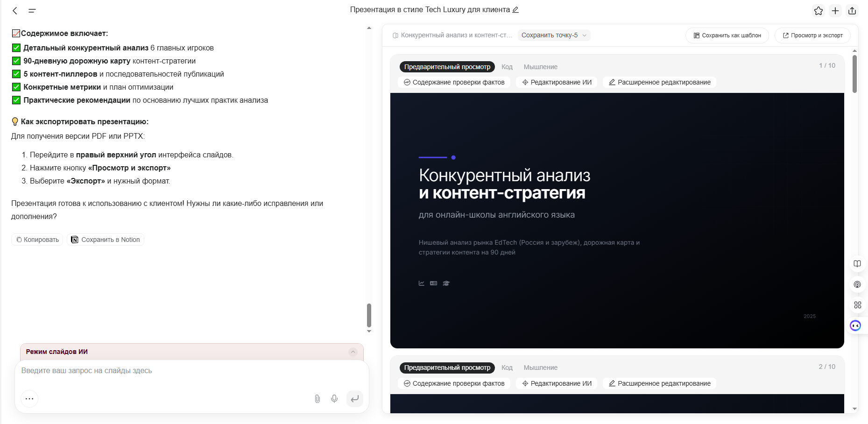Screen dimensions: 868x424
Task: Click the book icon in right sidebar
Action: coord(857,264)
